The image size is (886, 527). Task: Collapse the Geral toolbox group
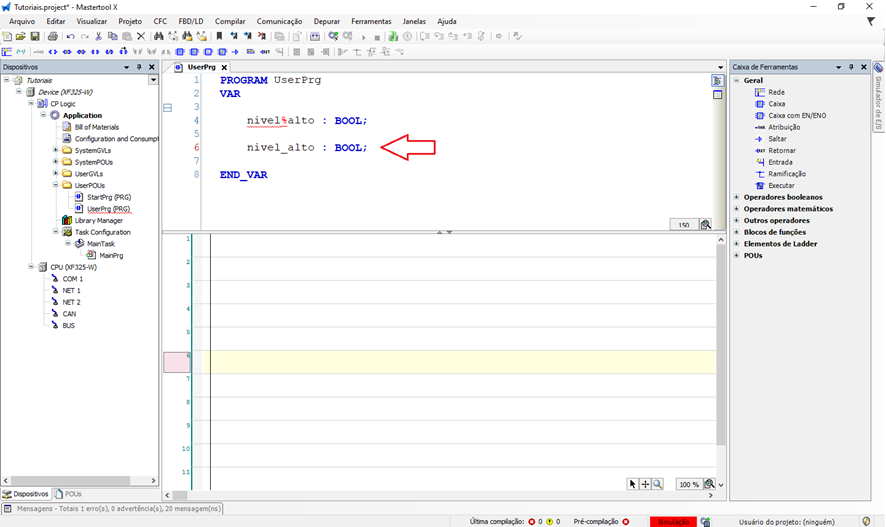pos(736,80)
